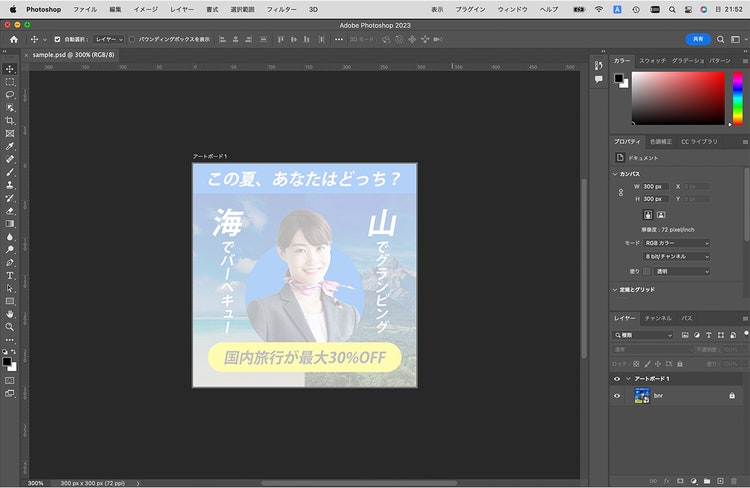Screen dimensions: 750x488
Task: Collapse the アートボード 1 group arrow
Action: [628, 379]
